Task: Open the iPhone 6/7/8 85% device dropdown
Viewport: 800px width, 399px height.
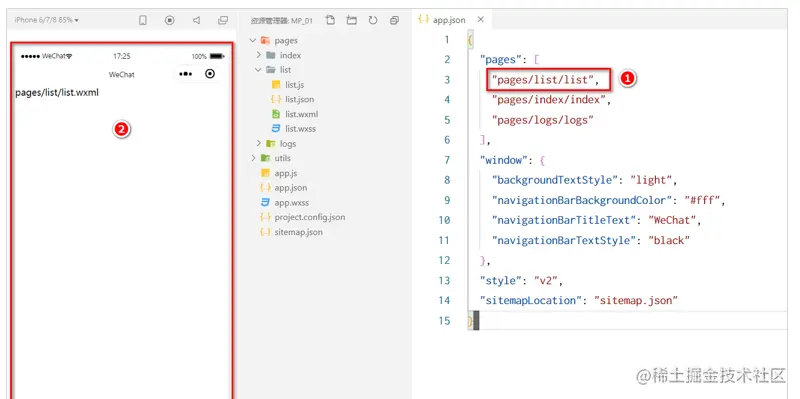Action: pos(46,20)
